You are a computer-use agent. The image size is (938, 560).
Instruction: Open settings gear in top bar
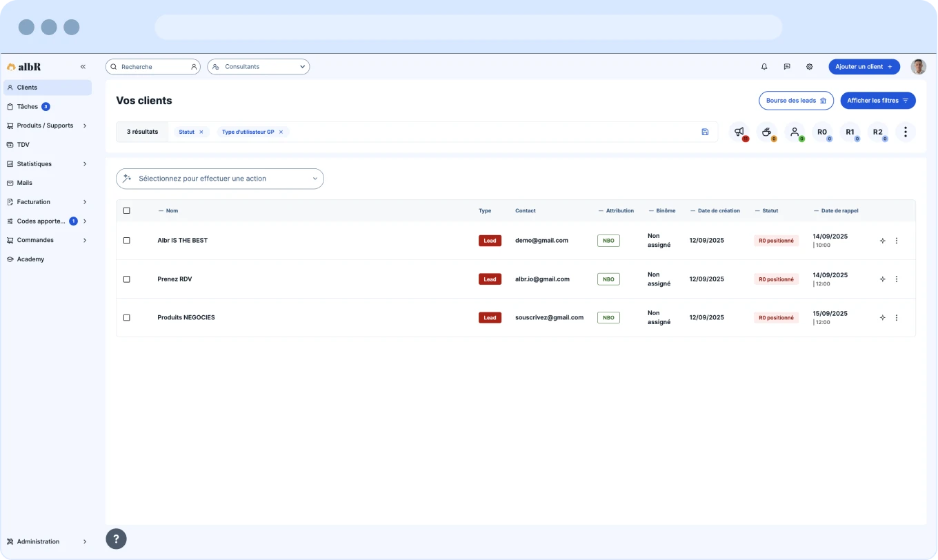(810, 67)
